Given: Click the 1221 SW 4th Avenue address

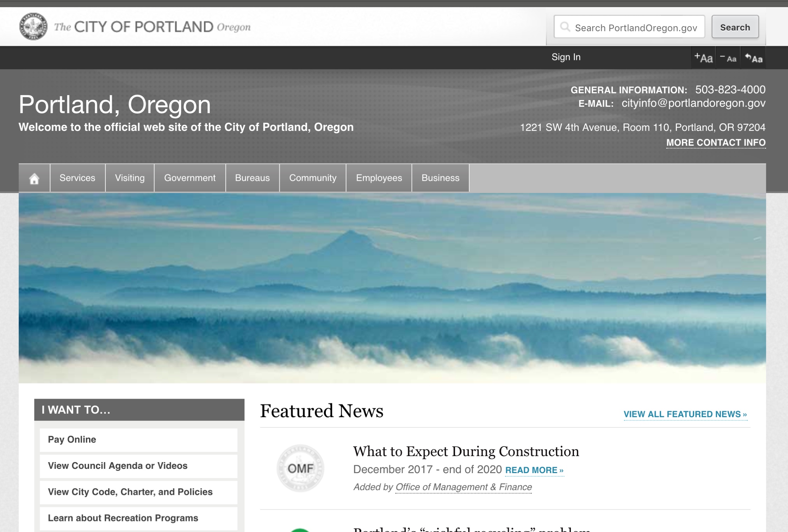Looking at the screenshot, I should [643, 127].
